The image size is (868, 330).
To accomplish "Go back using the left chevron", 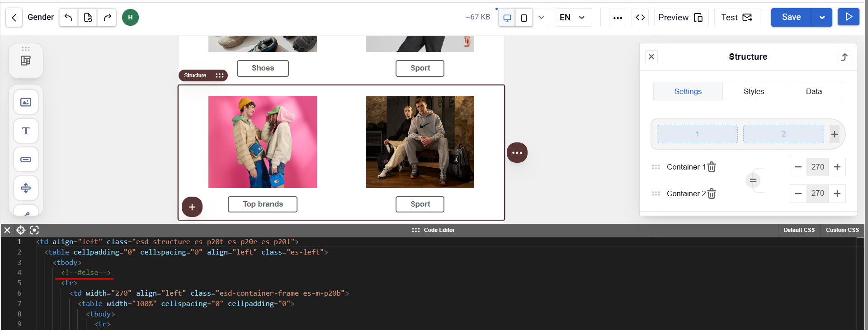I will click(x=14, y=18).
